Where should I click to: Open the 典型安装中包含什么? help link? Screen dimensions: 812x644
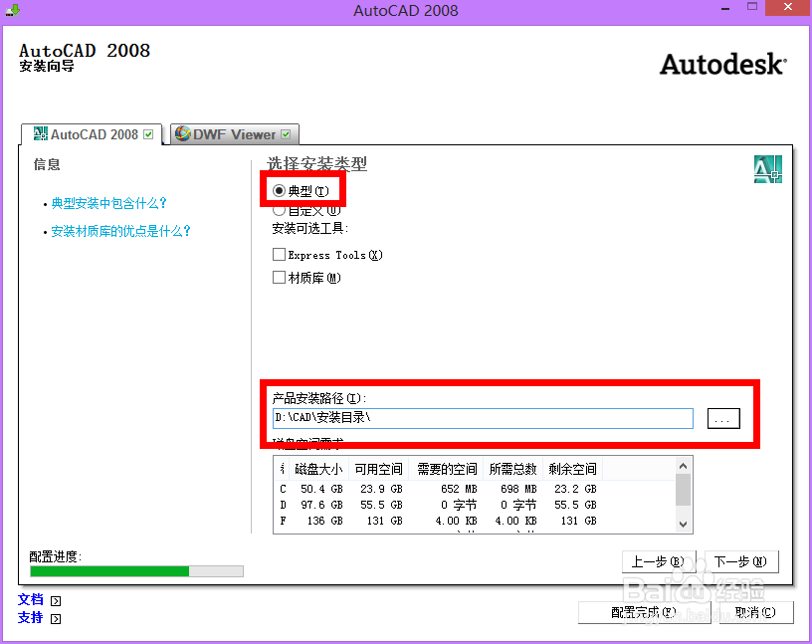[108, 203]
